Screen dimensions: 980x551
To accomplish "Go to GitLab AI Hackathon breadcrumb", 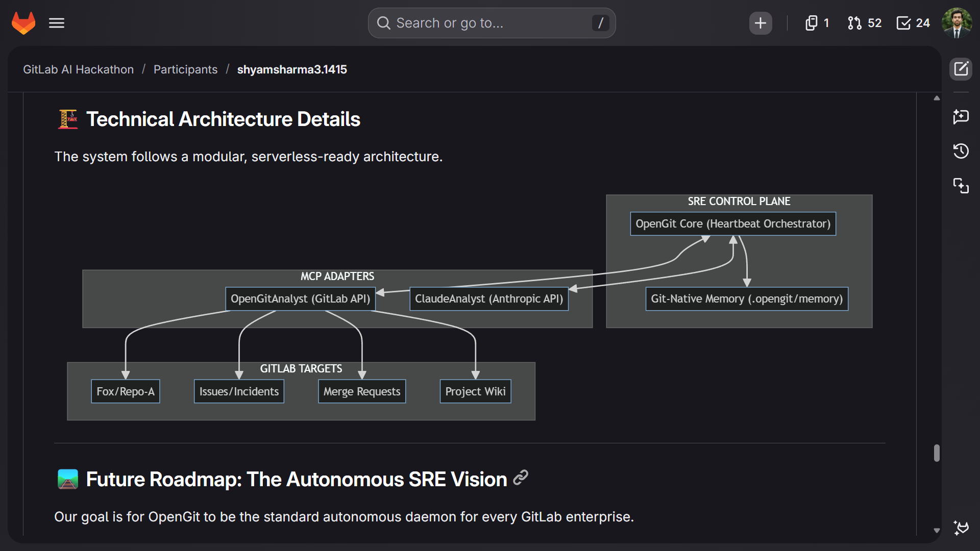I will pyautogui.click(x=78, y=69).
